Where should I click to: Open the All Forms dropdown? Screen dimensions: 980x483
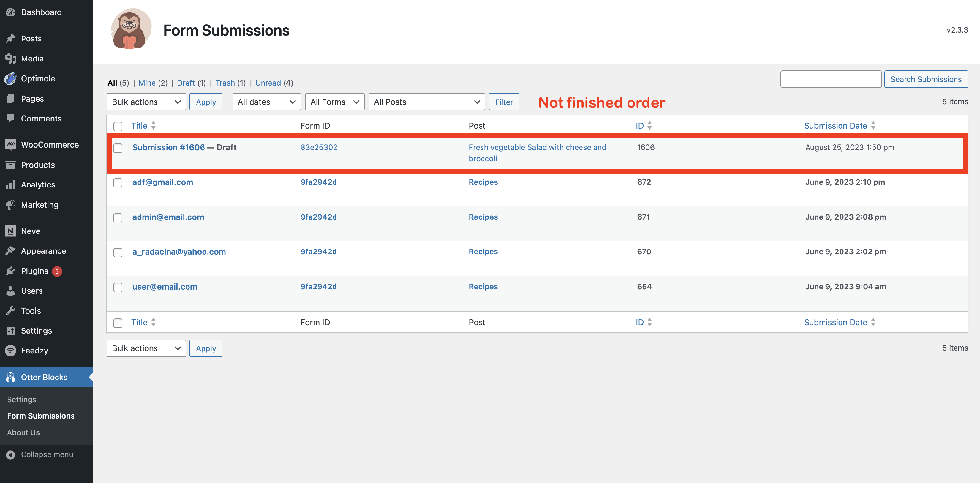(x=335, y=102)
